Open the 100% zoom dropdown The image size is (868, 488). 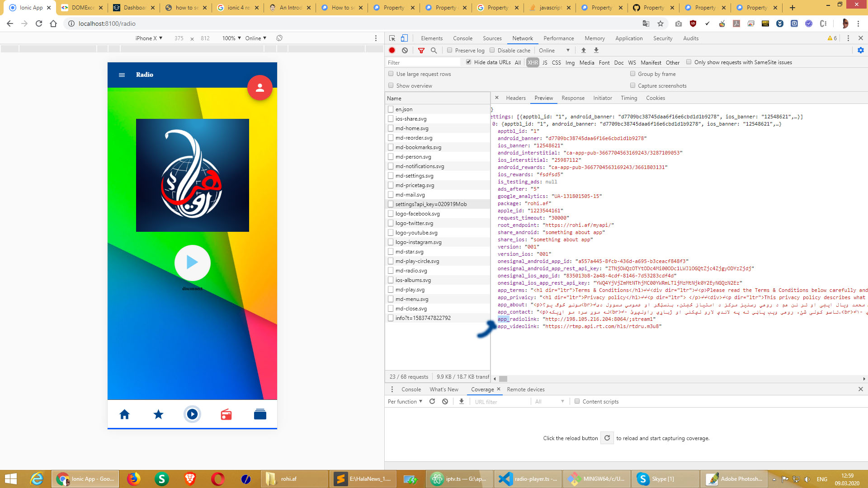pyautogui.click(x=231, y=38)
